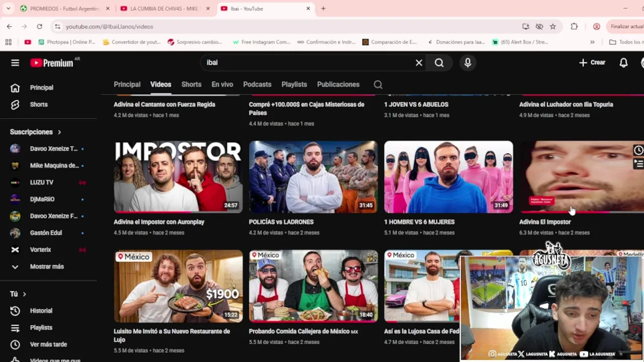This screenshot has height=362, width=644.
Task: Open the new tab plus button
Action: click(323, 9)
